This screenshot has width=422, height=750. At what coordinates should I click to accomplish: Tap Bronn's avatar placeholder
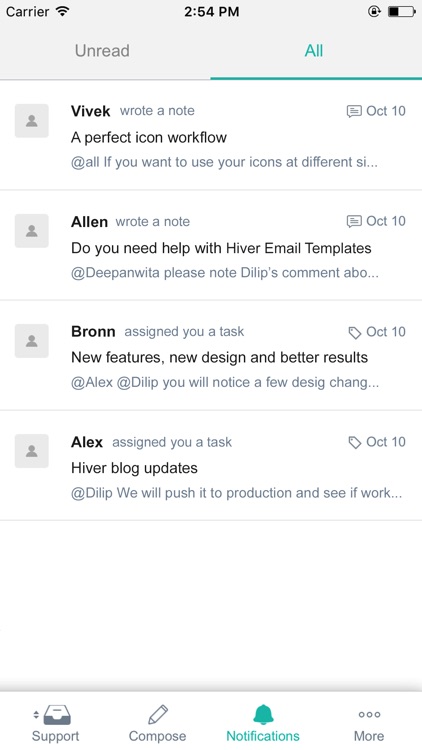point(32,341)
